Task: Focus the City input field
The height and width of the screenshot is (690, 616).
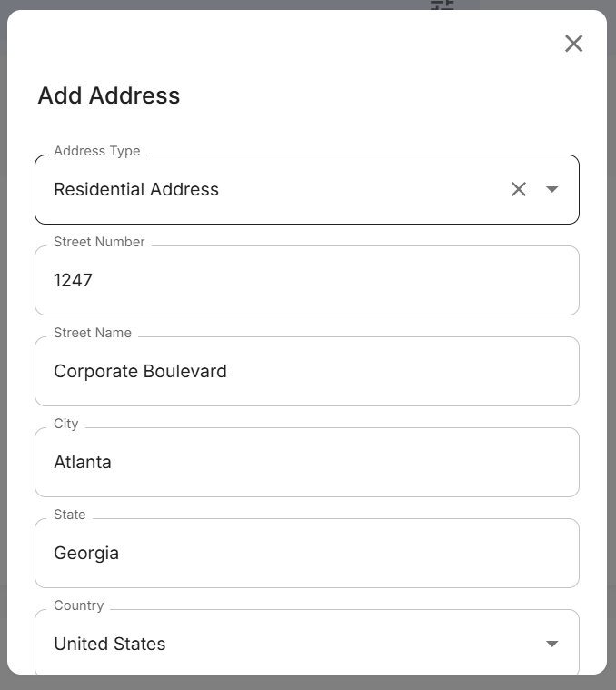Action: 306,462
